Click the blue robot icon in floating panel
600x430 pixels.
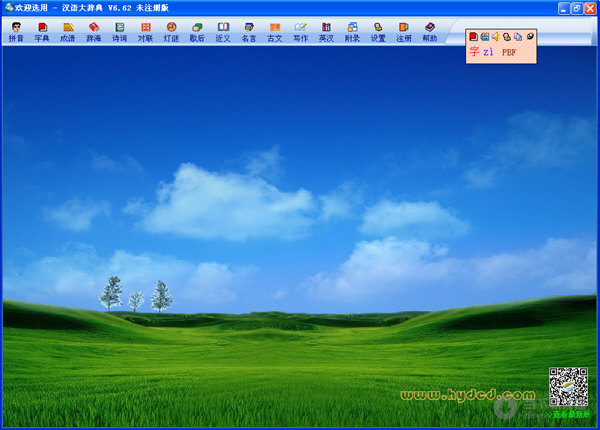click(484, 36)
